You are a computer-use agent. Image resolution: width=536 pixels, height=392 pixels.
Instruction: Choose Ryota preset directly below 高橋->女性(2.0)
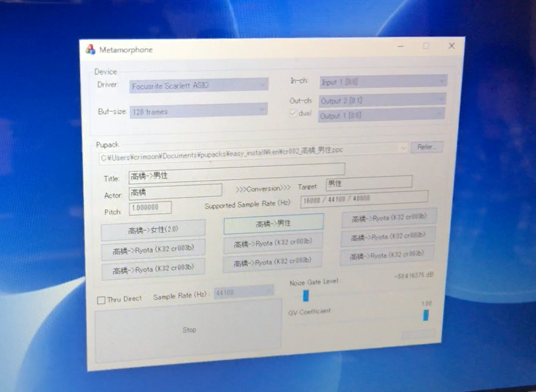coord(153,250)
